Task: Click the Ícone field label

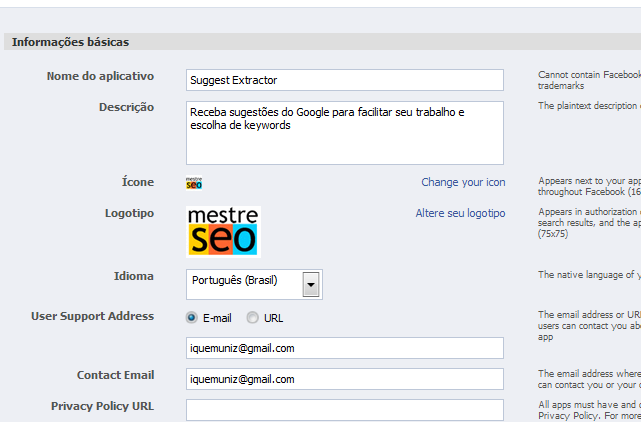Action: coord(137,182)
